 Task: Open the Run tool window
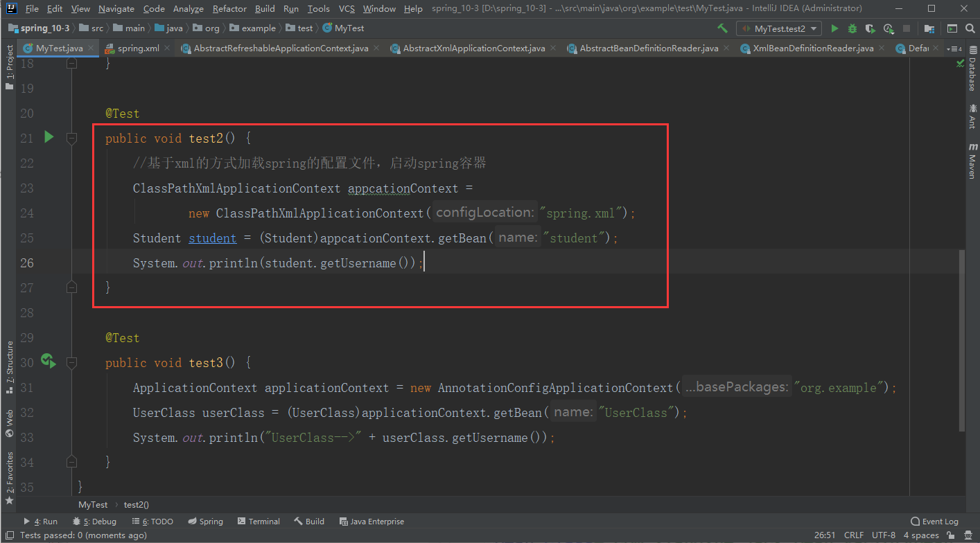41,522
